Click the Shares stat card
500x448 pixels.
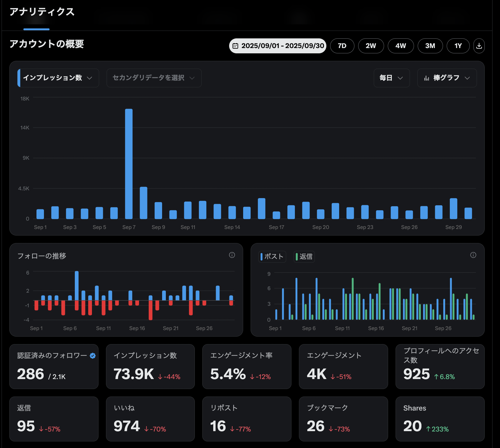pyautogui.click(x=440, y=419)
